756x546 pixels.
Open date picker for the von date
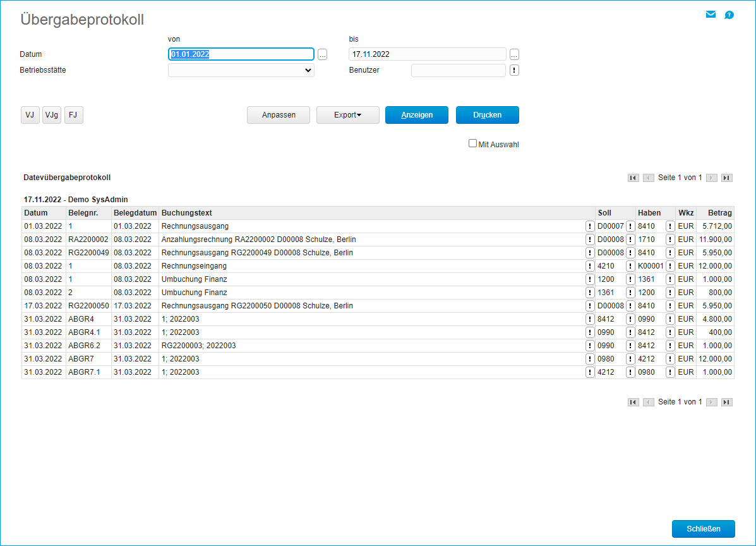[322, 54]
